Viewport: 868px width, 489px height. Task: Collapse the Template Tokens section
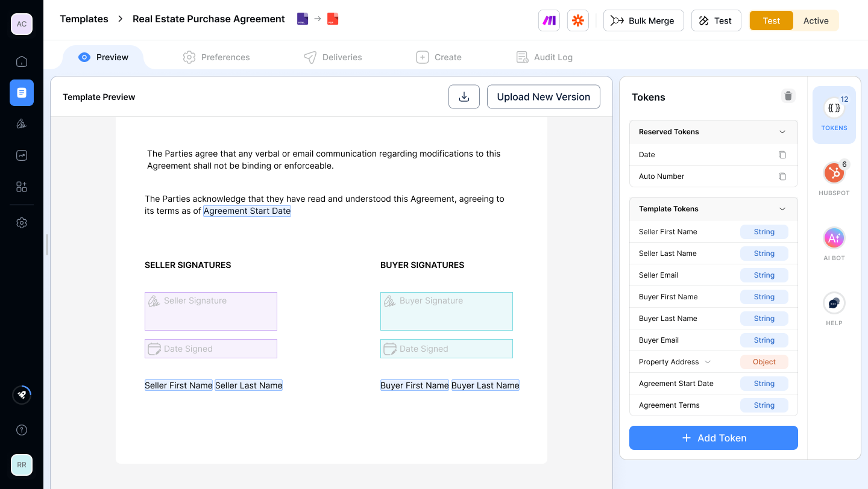pyautogui.click(x=782, y=208)
